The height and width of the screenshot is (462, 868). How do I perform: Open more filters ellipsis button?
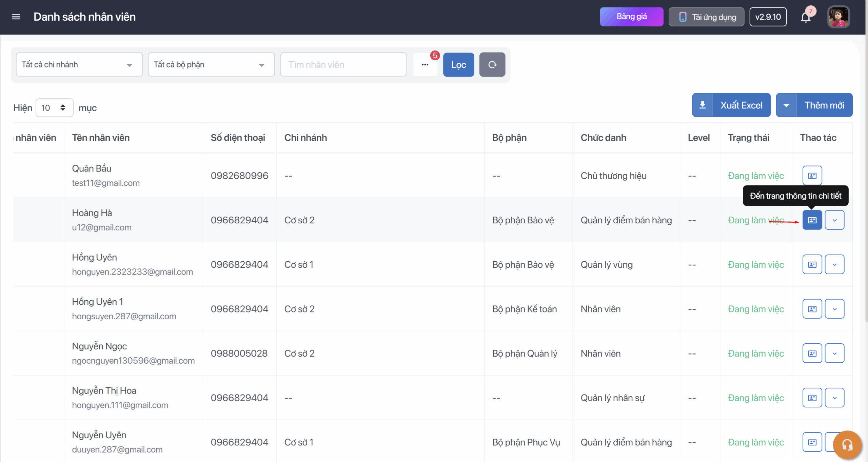click(x=425, y=65)
